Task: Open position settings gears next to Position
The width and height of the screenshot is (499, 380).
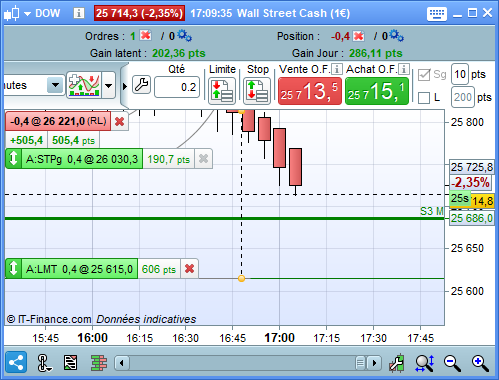Action: tap(396, 36)
